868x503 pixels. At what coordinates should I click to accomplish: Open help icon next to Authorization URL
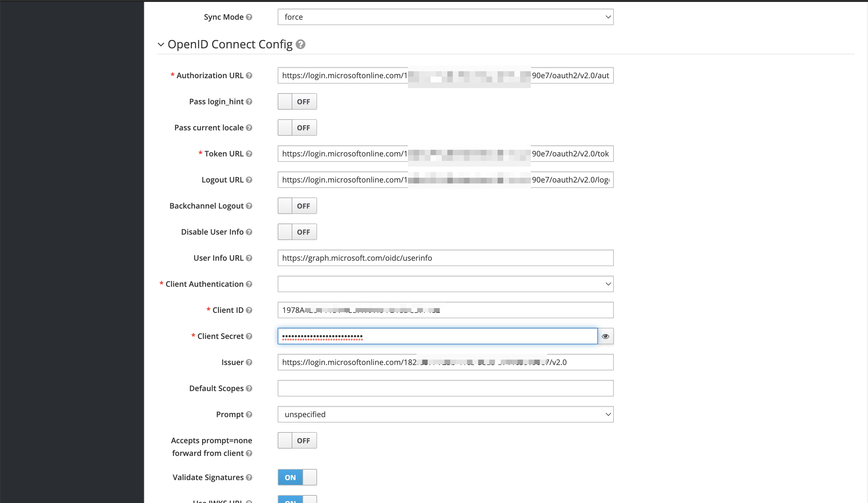249,75
